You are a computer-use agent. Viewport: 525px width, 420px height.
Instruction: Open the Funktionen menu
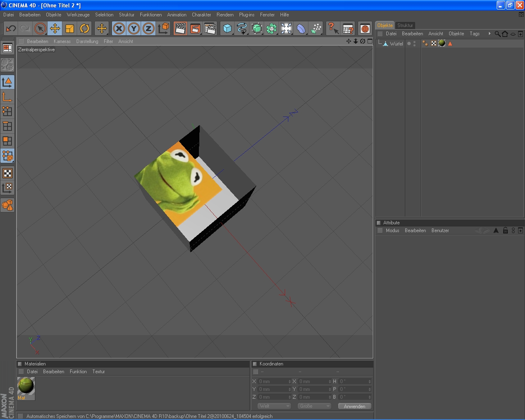click(151, 15)
